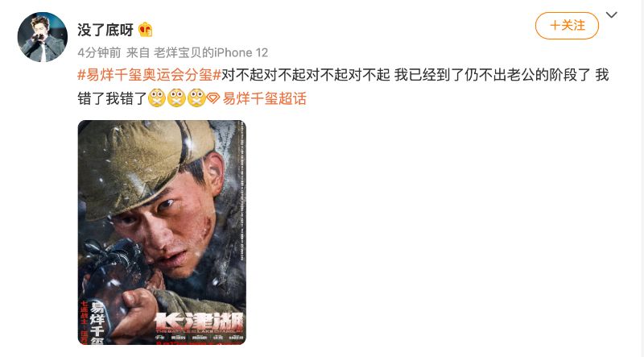
Task: Click the diamond super-topic icon
Action: [x=213, y=98]
